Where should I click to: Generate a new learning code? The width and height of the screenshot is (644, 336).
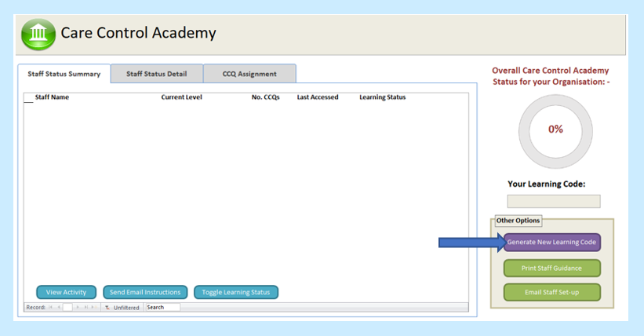[x=552, y=243]
